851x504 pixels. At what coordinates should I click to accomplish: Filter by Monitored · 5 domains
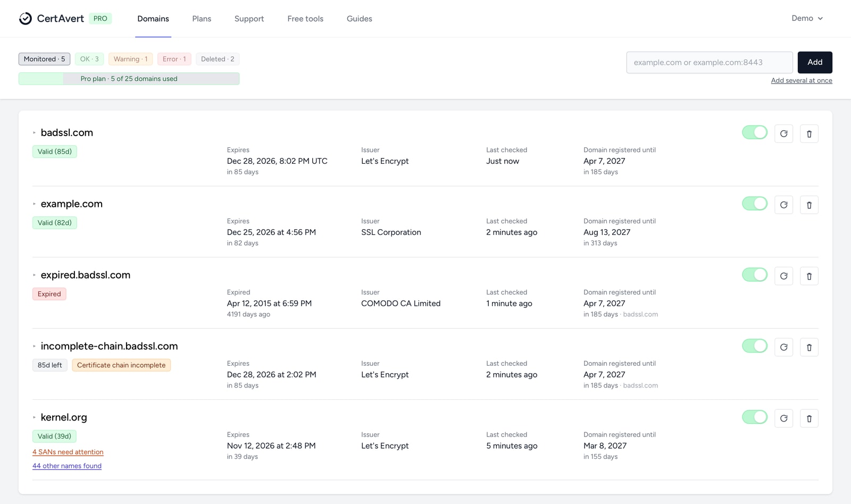click(x=44, y=59)
